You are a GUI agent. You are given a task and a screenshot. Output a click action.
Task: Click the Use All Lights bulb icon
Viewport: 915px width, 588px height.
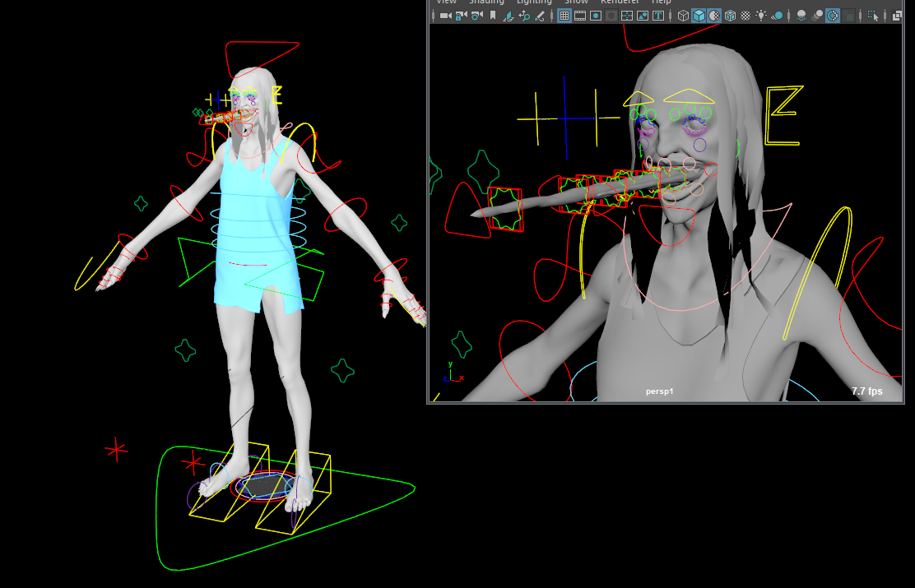(761, 16)
